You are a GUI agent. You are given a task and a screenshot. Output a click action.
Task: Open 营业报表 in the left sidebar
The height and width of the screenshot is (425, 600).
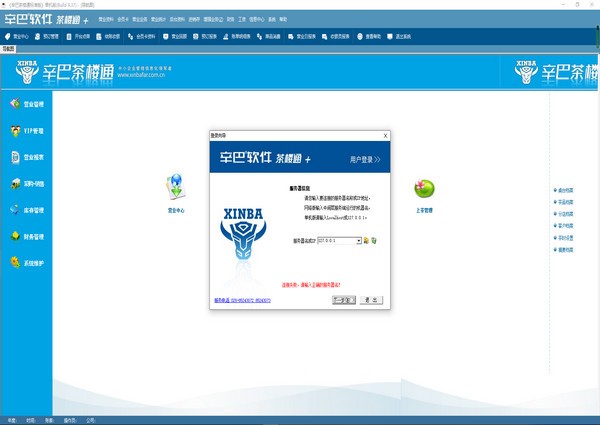click(x=27, y=157)
